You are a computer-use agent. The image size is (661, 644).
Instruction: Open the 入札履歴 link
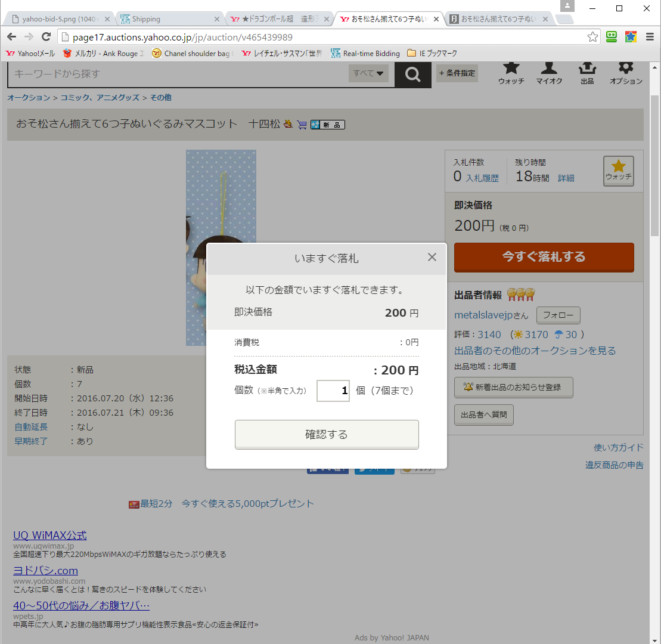482,178
